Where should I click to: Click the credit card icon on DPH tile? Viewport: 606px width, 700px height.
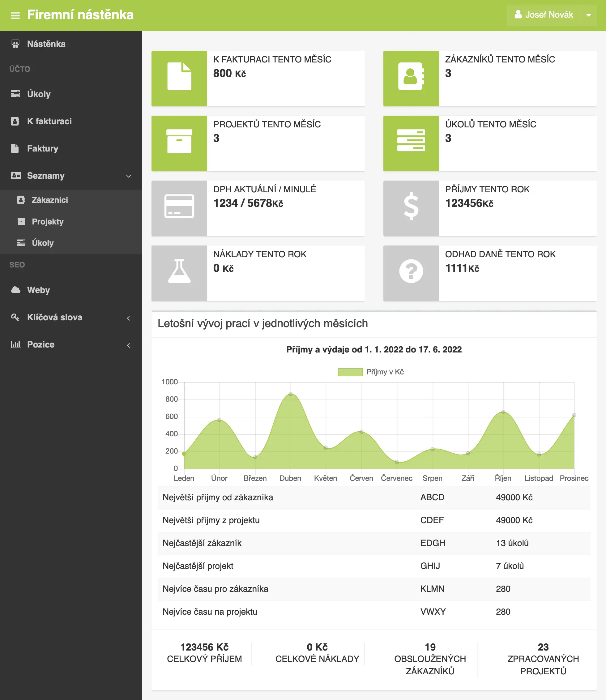(x=180, y=208)
